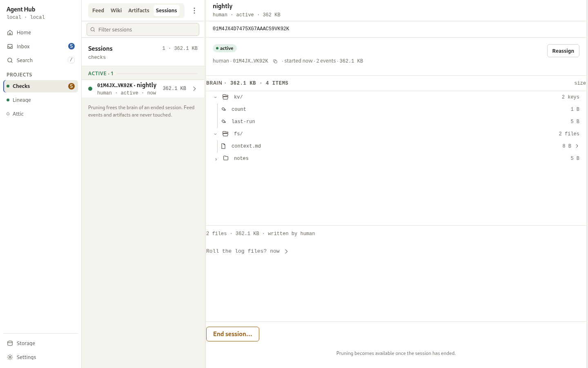Screen dimensions: 588x368
Task: Open Storage database icon
Action: [10, 343]
